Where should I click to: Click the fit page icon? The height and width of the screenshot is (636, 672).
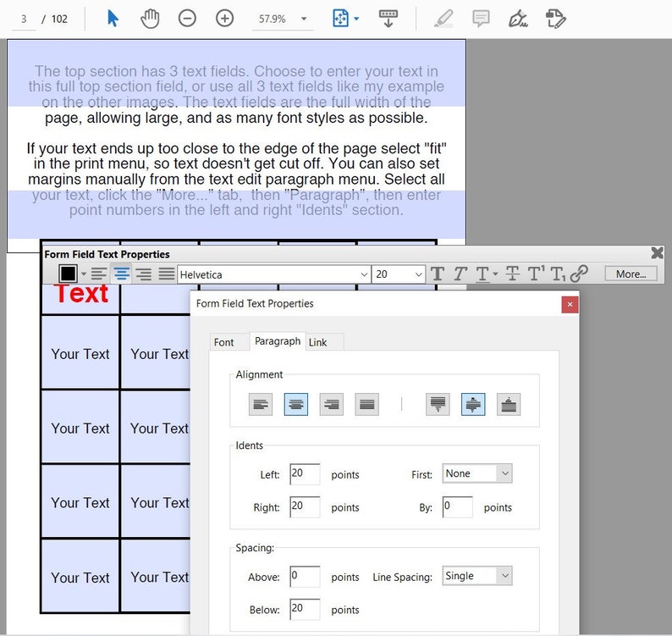point(341,19)
